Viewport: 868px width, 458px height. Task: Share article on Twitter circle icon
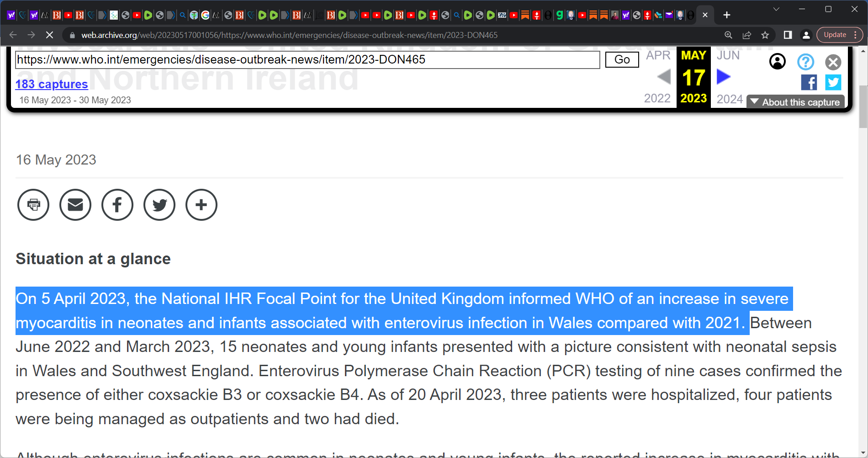[x=159, y=205]
